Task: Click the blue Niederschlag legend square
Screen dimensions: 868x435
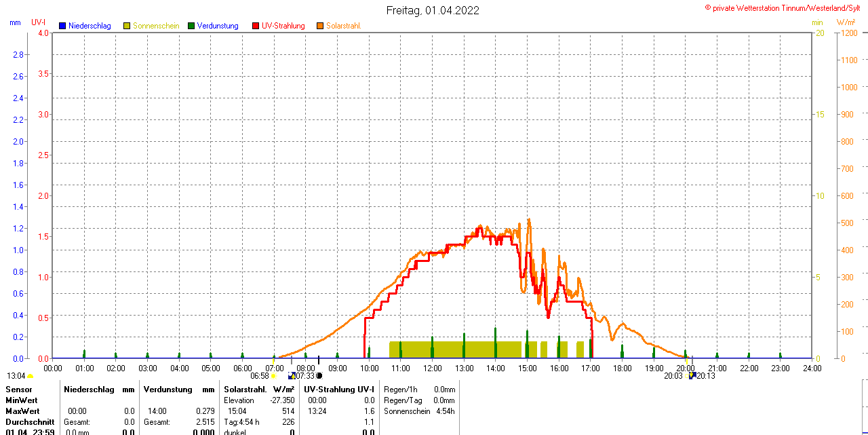Action: point(62,26)
